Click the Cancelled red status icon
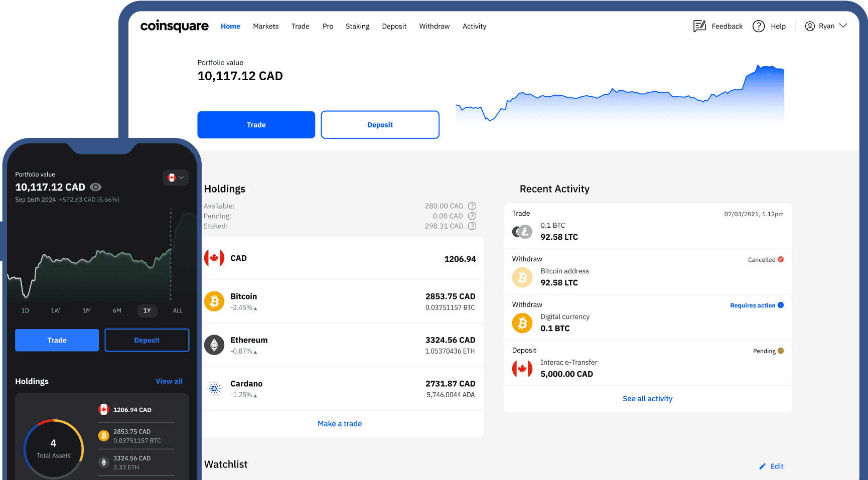Image resolution: width=868 pixels, height=480 pixels. point(781,259)
